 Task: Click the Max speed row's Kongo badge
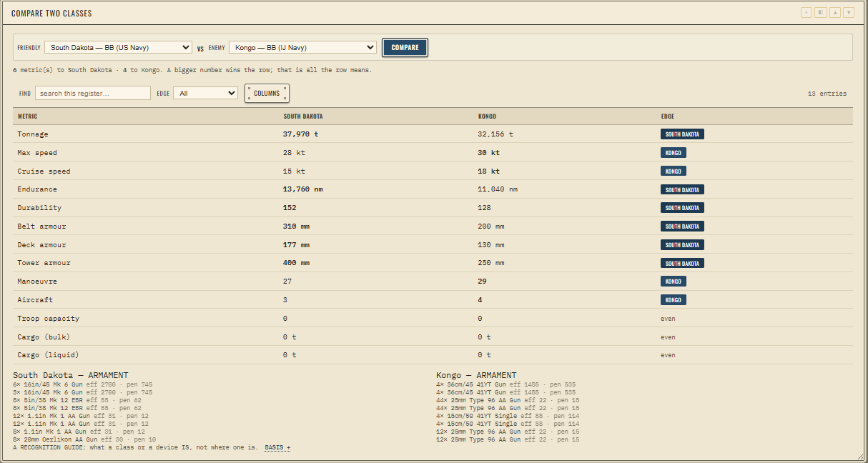click(674, 152)
